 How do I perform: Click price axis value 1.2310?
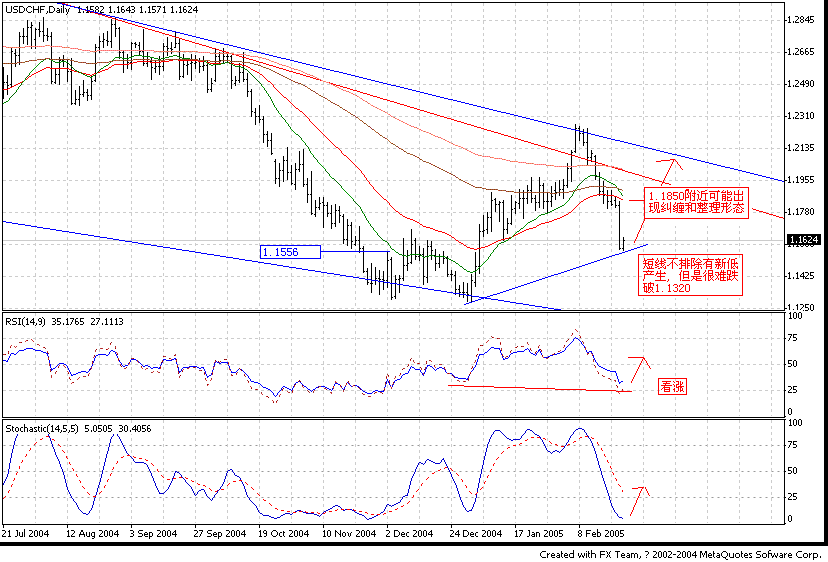coord(801,116)
